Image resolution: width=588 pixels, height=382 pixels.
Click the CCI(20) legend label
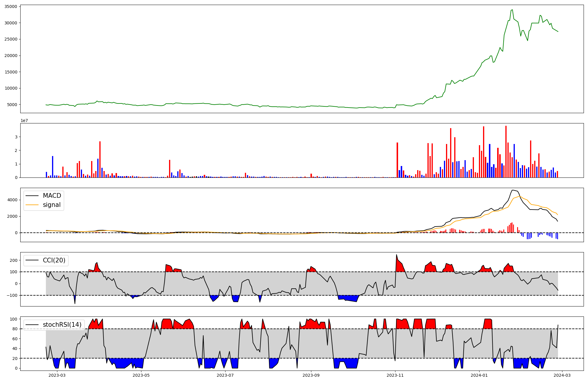pos(54,260)
